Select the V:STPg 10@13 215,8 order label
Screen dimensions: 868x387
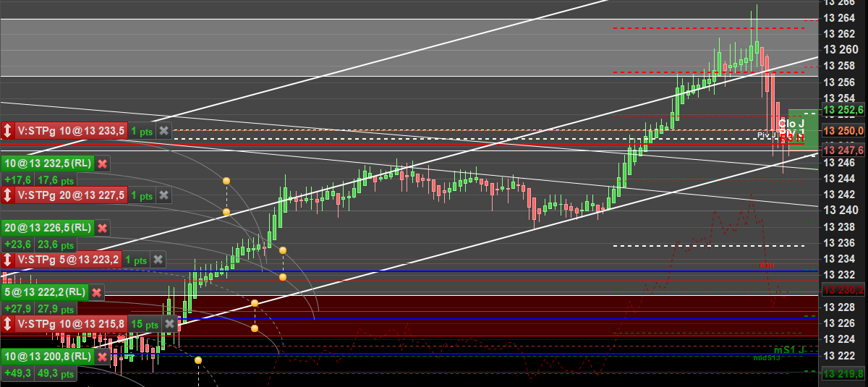tap(71, 323)
